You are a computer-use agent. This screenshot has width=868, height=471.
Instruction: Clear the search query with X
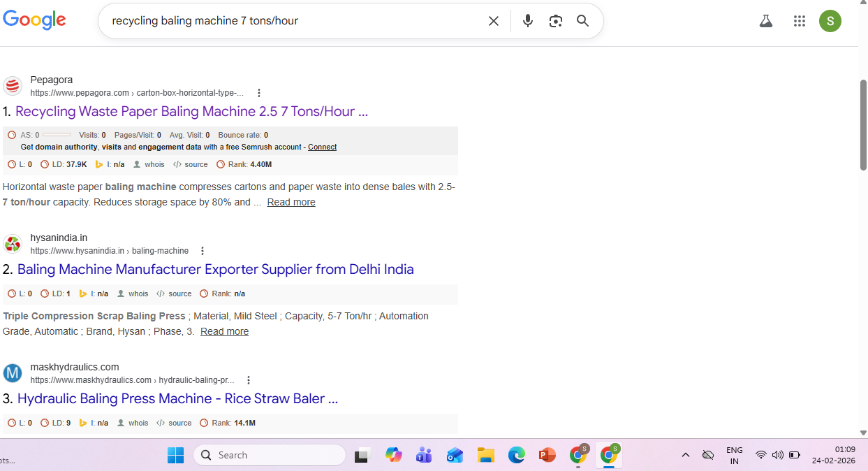coord(494,21)
